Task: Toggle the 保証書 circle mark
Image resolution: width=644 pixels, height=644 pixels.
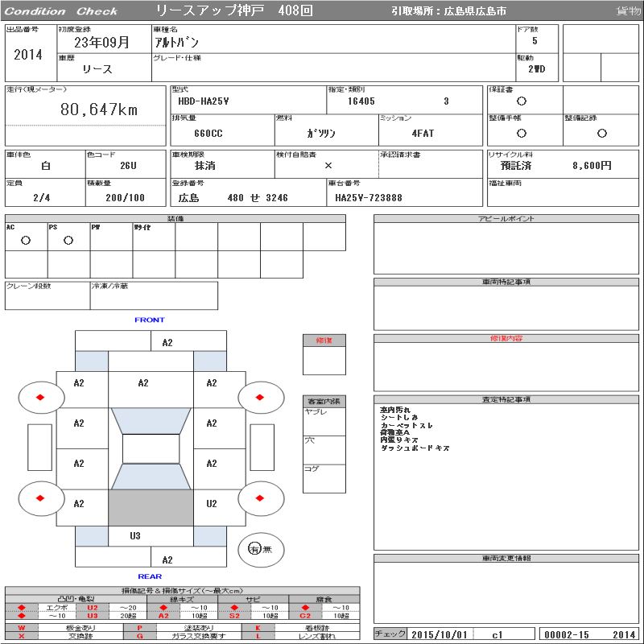Action: [x=522, y=101]
